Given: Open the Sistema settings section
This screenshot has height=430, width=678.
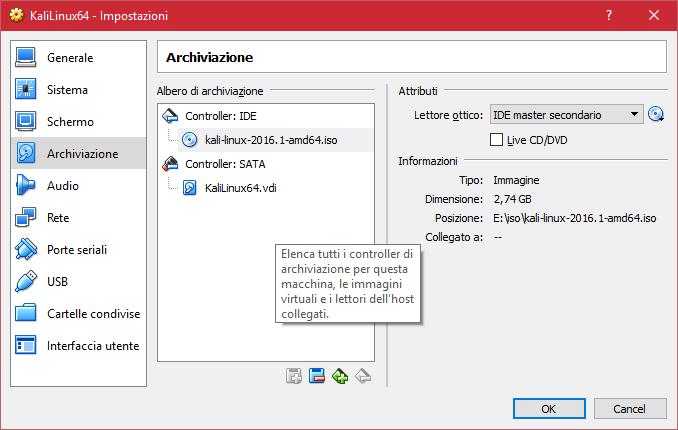Looking at the screenshot, I should (67, 90).
